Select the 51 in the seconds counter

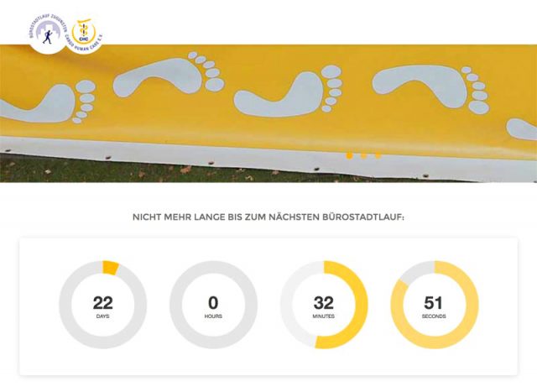(434, 303)
